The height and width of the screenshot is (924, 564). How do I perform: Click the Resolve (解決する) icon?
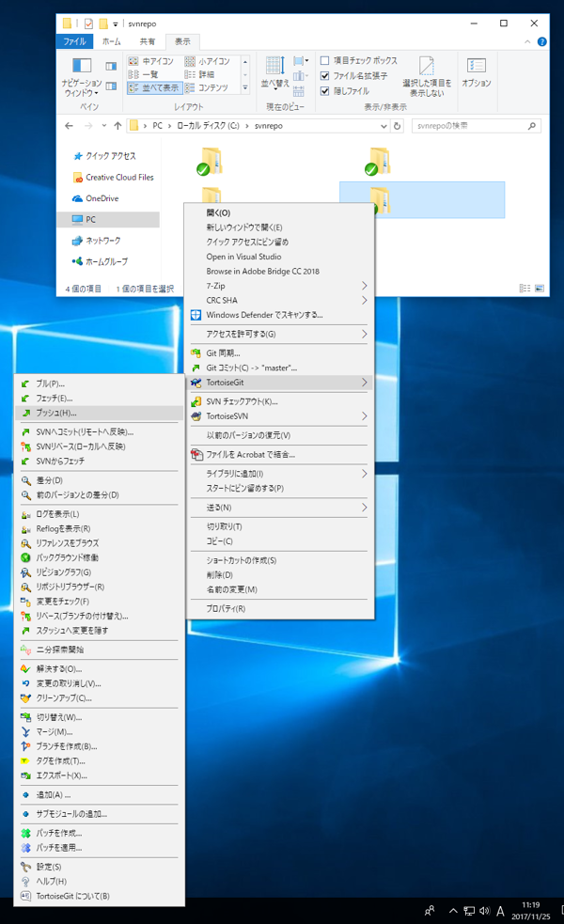(x=25, y=669)
